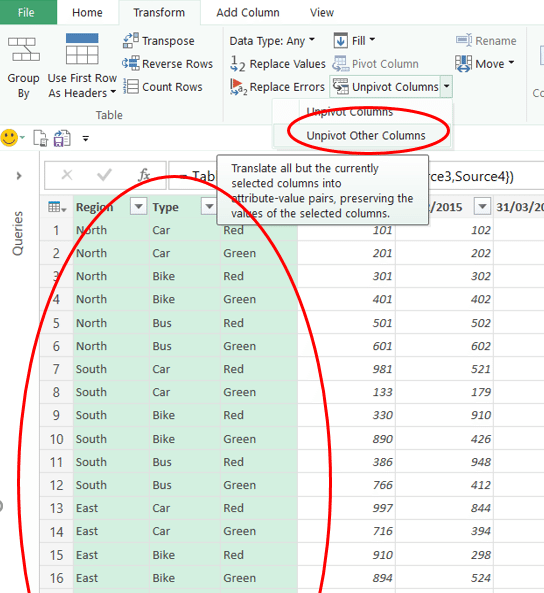Click the Replace Values command

(278, 64)
